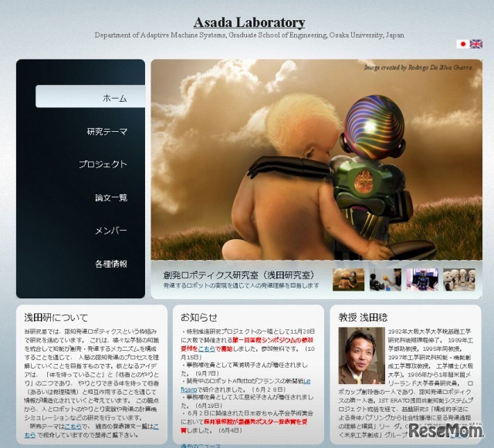Click the 教授 浅田稔 heading

click(363, 318)
